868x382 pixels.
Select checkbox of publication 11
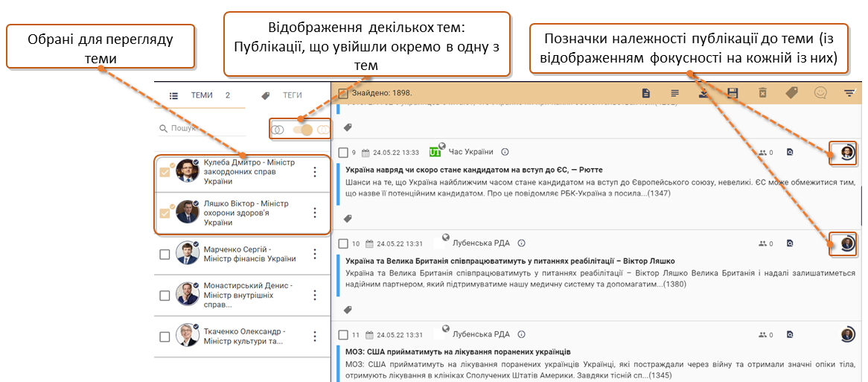coord(343,334)
